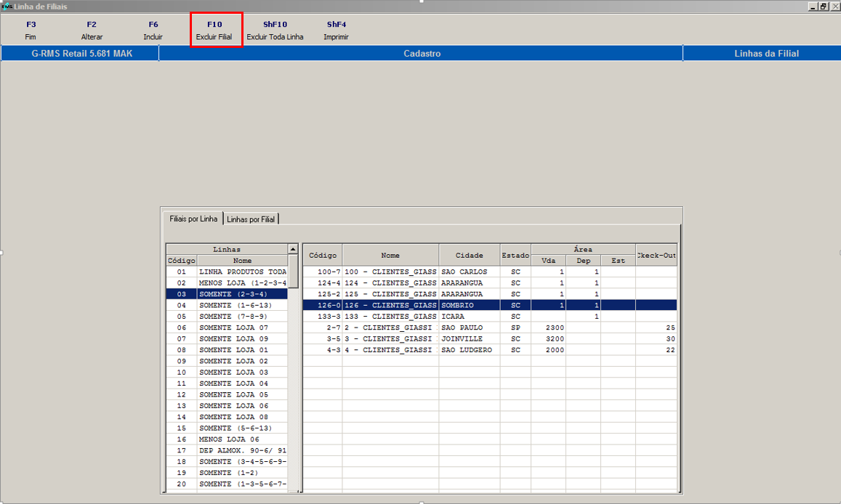Select line 16 MENOS LOJA 06
841x504 pixels.
[227, 439]
